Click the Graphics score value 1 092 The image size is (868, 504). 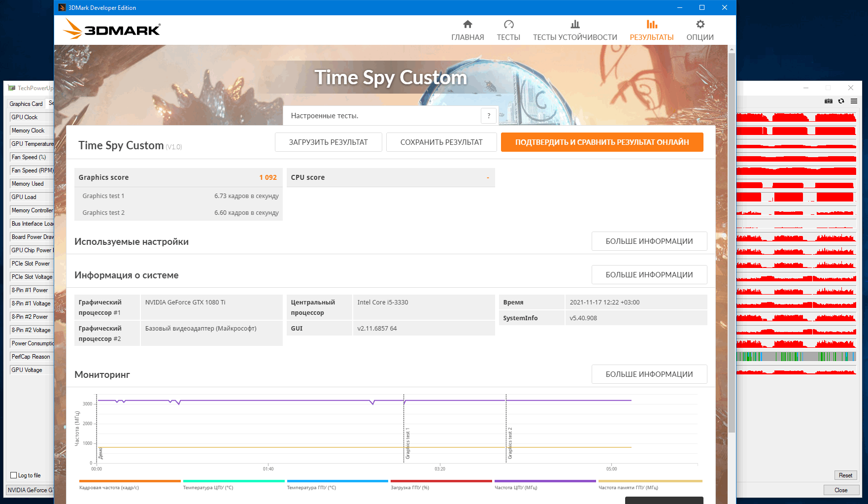coord(268,177)
